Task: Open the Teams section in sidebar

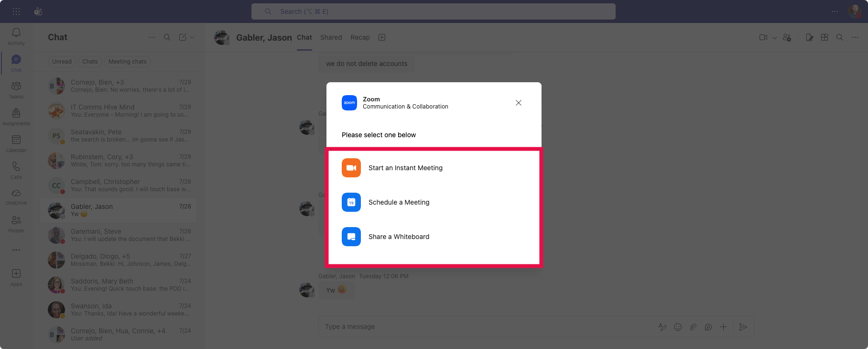Action: pos(16,90)
